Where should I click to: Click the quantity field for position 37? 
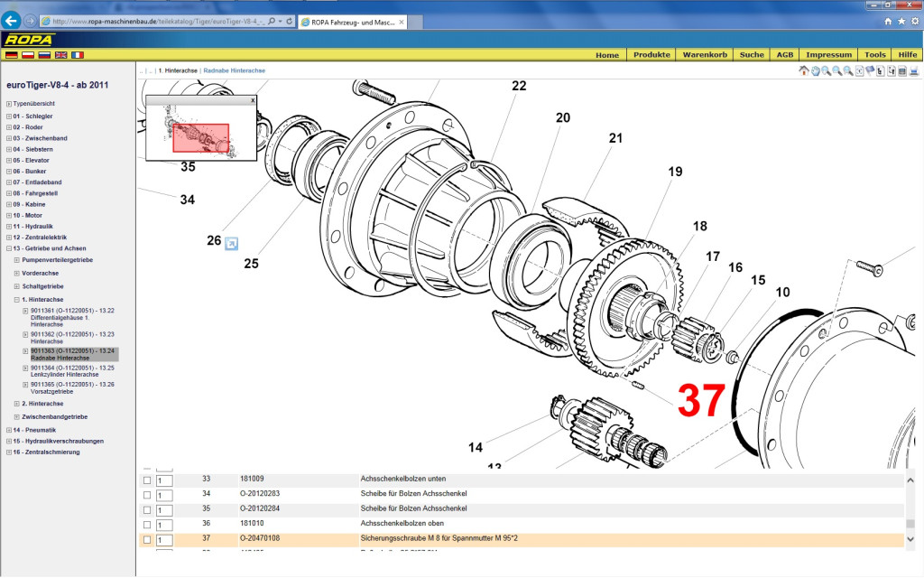[164, 540]
